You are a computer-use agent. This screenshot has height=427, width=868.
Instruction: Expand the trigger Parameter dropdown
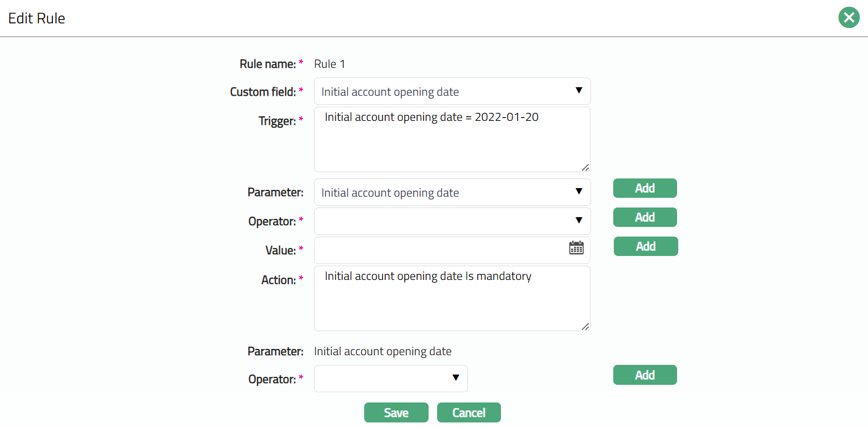[452, 193]
